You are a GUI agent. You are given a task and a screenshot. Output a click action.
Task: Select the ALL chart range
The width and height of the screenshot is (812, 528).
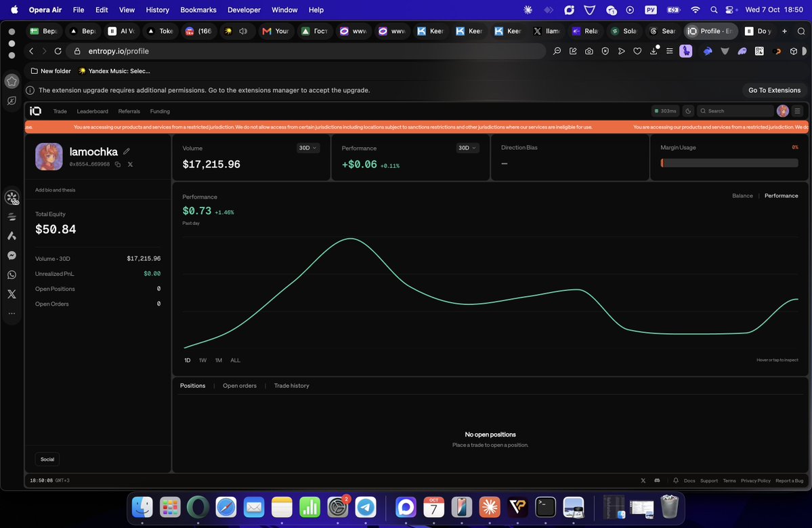[235, 360]
